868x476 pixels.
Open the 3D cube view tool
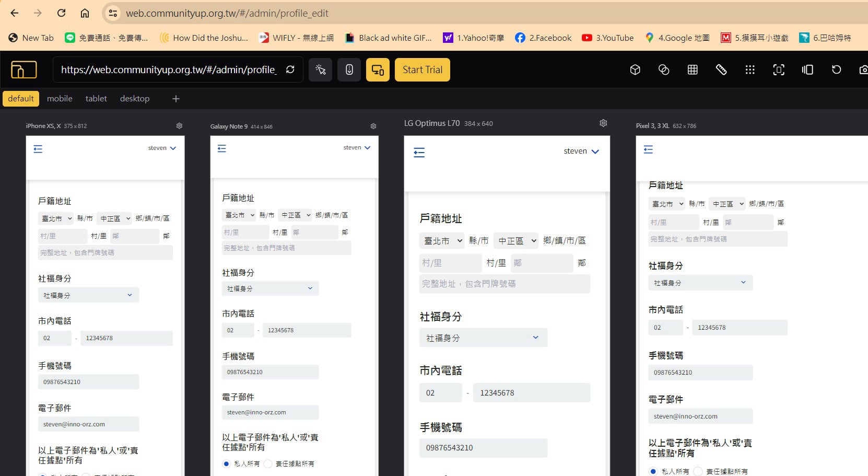click(635, 69)
